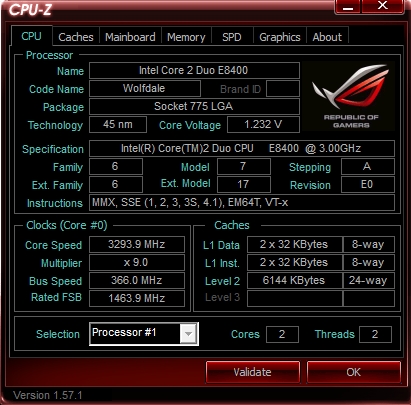The width and height of the screenshot is (411, 405).
Task: Open the Memory tab
Action: click(186, 37)
